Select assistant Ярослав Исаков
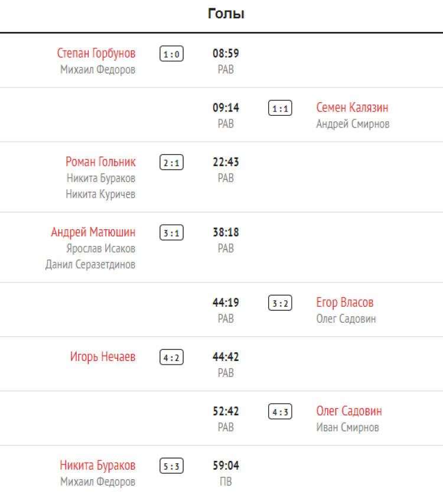443x504 pixels. click(100, 248)
